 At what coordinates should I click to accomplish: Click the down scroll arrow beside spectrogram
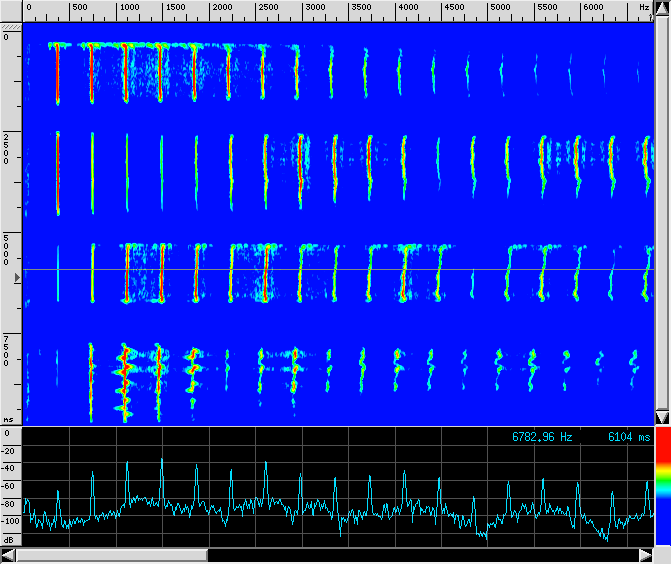pyautogui.click(x=661, y=417)
